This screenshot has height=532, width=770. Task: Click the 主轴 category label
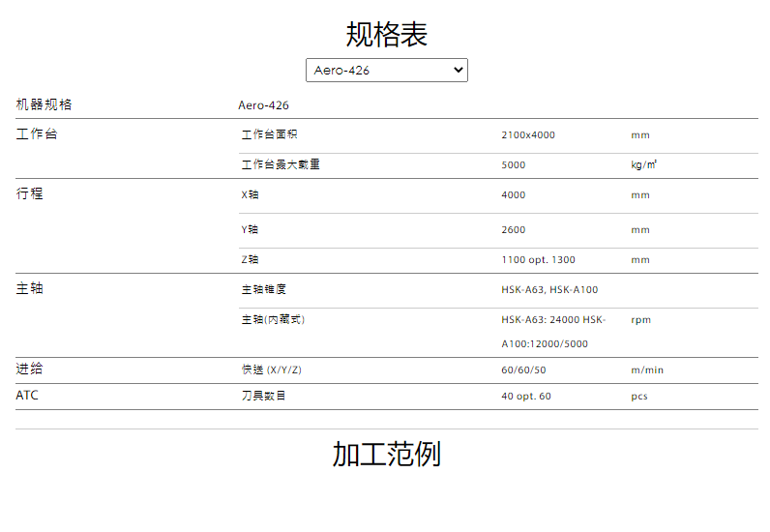[29, 288]
